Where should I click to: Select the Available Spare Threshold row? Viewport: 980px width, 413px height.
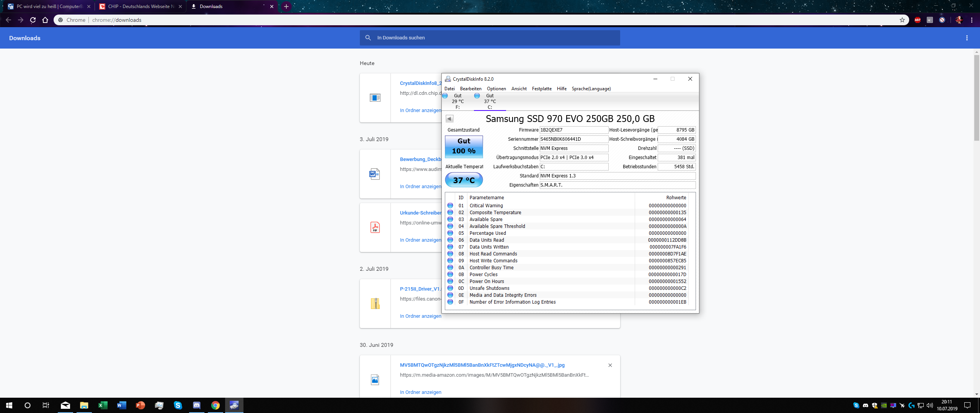[567, 226]
